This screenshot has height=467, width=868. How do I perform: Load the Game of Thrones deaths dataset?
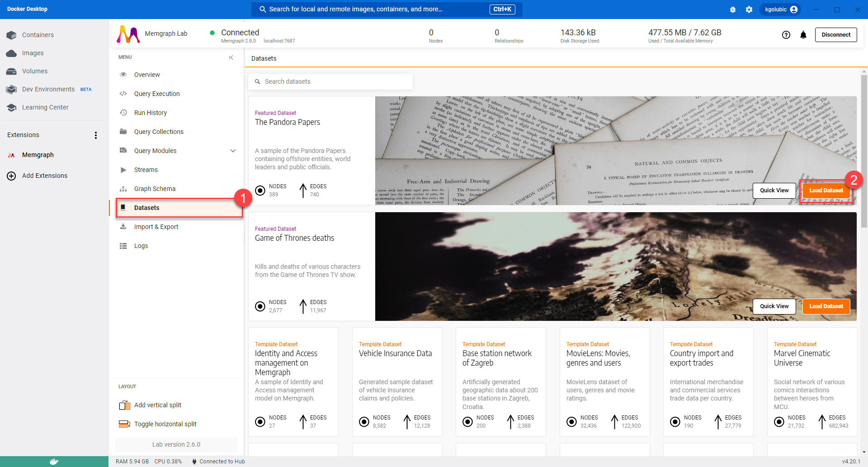pyautogui.click(x=826, y=306)
